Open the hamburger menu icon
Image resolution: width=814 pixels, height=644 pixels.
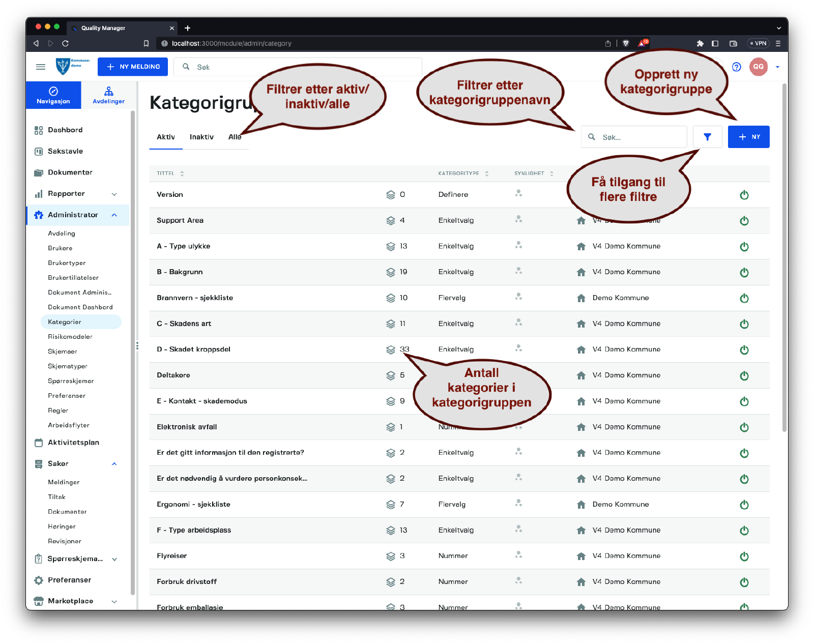pyautogui.click(x=41, y=67)
